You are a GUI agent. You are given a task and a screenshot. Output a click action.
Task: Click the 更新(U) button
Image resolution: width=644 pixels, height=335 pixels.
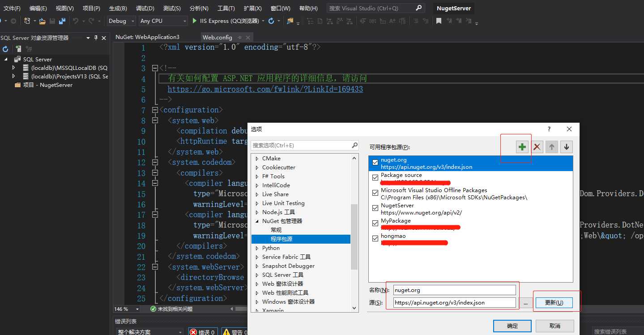[x=554, y=303]
